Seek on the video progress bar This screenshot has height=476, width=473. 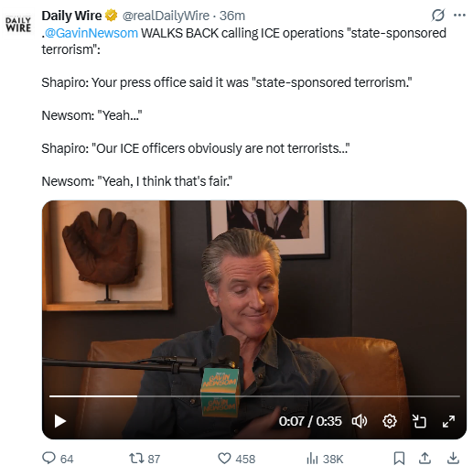point(254,396)
